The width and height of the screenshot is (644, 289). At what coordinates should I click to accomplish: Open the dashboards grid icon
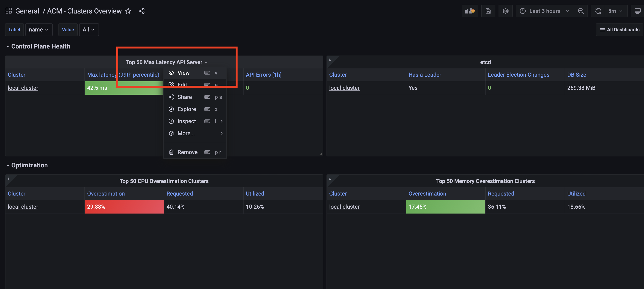tap(8, 11)
